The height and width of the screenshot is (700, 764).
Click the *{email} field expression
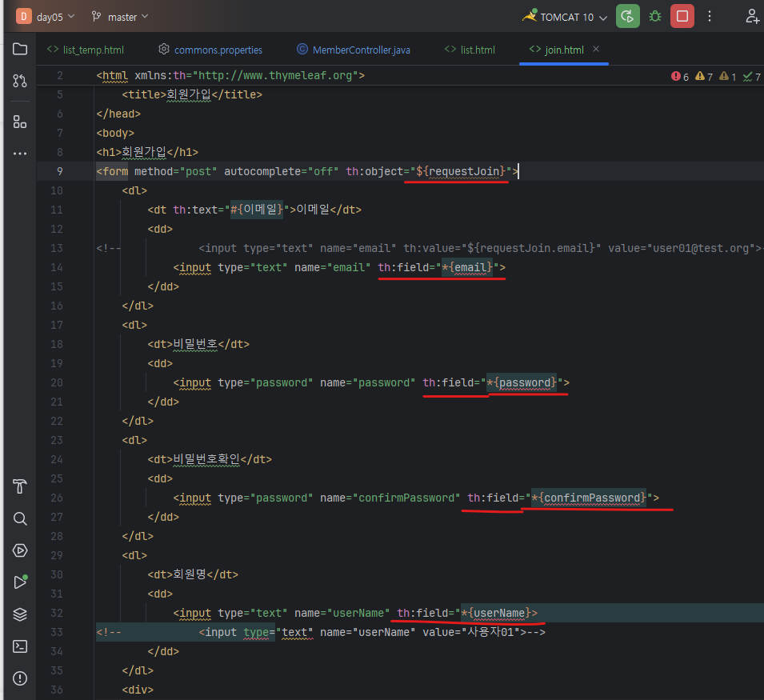tap(467, 267)
